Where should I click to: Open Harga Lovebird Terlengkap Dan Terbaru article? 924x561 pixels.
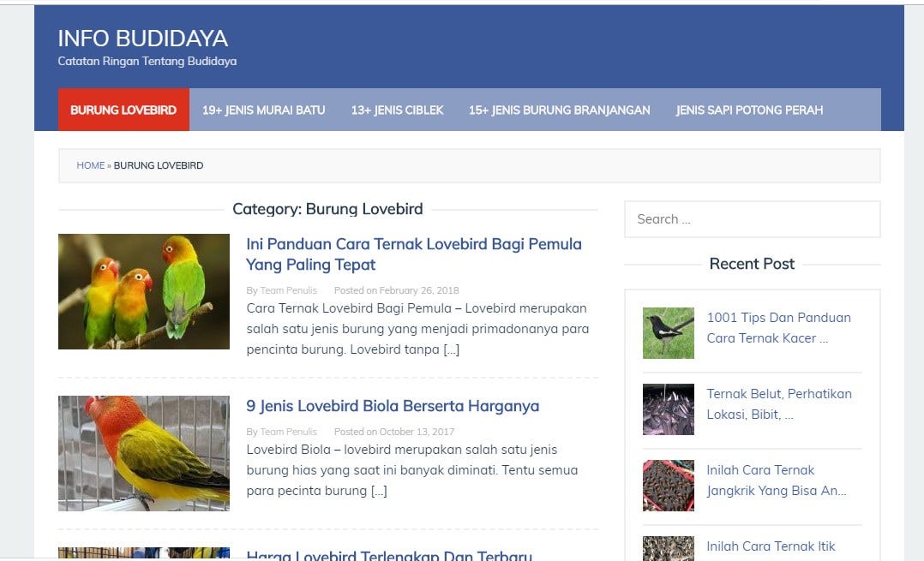389,554
